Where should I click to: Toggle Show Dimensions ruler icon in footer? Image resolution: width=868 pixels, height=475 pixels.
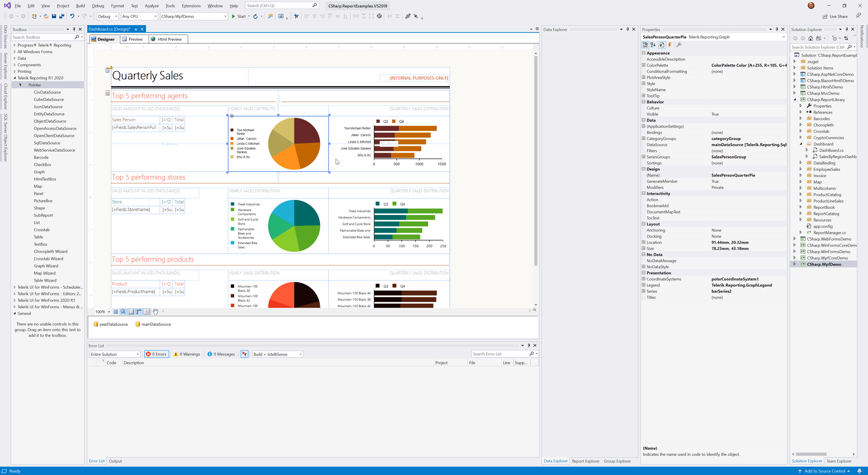(x=139, y=312)
